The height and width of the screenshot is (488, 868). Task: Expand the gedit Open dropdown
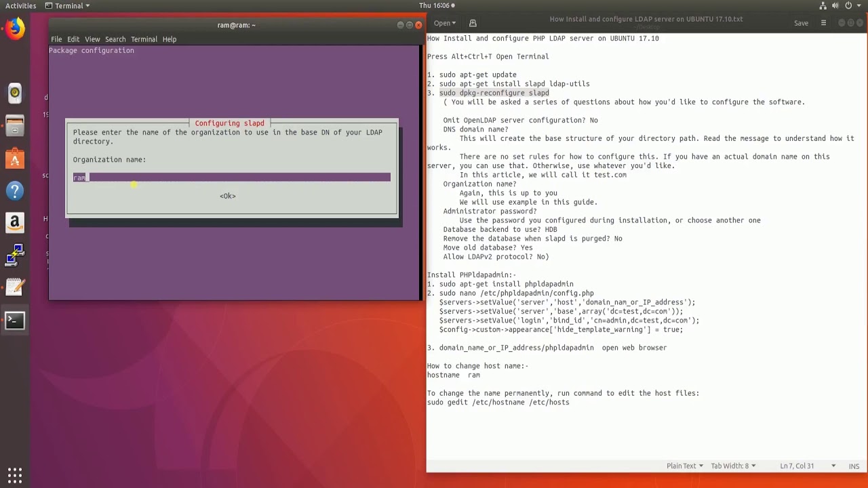click(445, 23)
